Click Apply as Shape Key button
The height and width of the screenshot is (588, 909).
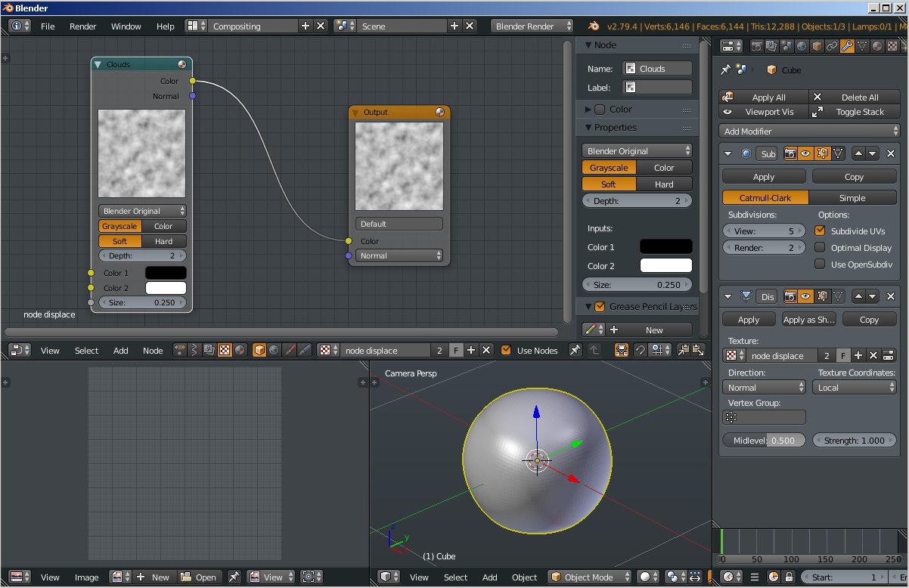809,319
